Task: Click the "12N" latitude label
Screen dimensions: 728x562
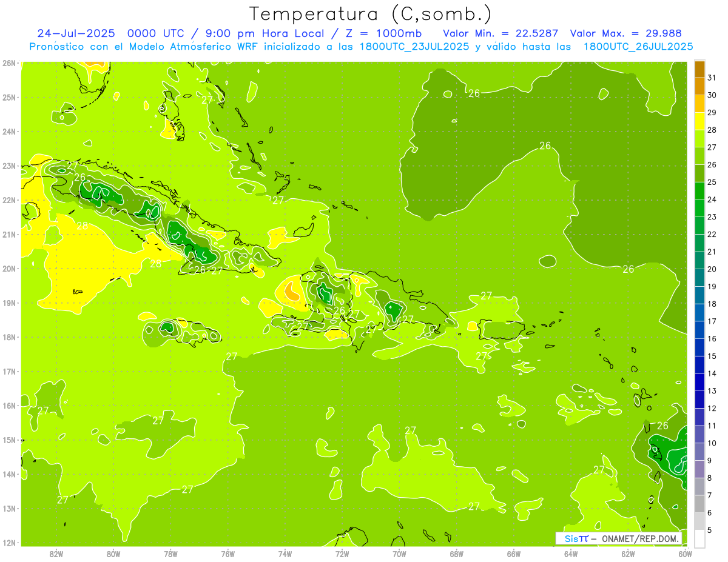Action: [x=9, y=543]
